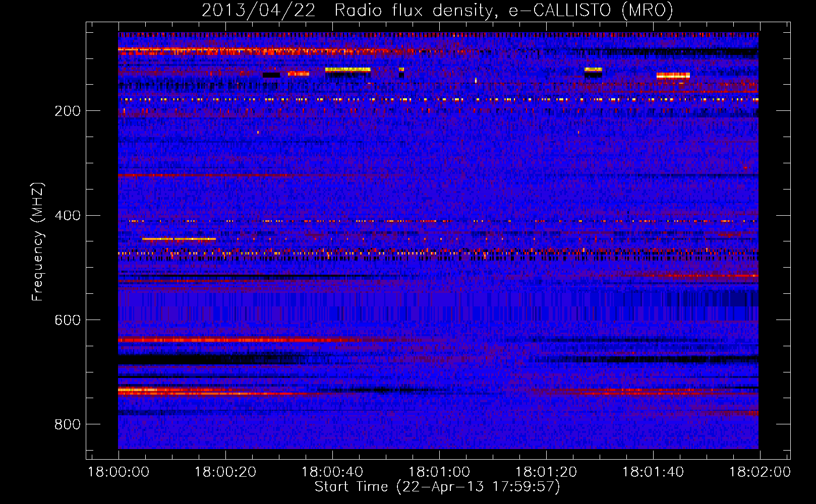Click the 800 frequency tick label
Screen dimensions: 816x504
pos(68,424)
